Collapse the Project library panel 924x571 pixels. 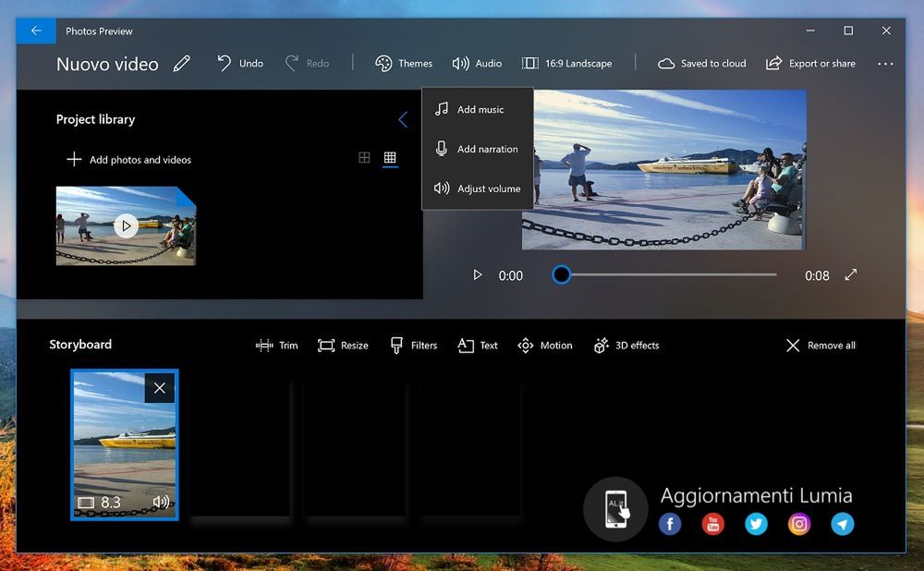click(x=403, y=120)
